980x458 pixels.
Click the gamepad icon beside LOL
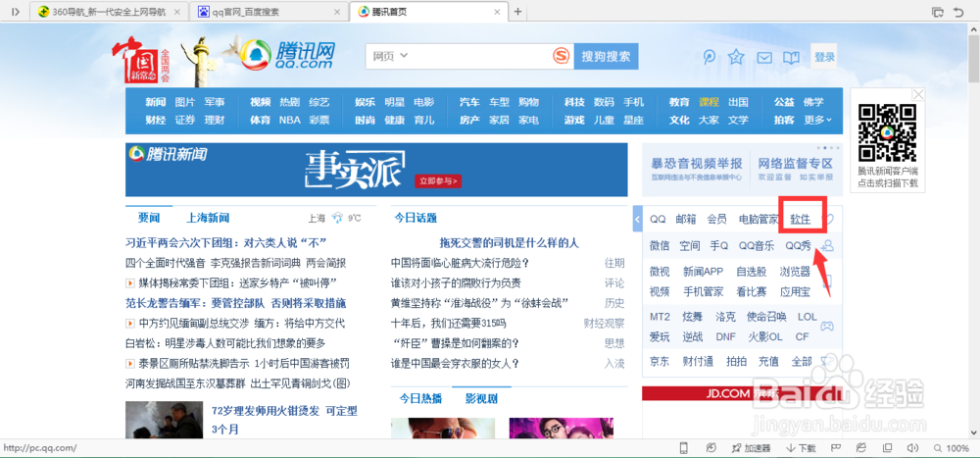[827, 326]
